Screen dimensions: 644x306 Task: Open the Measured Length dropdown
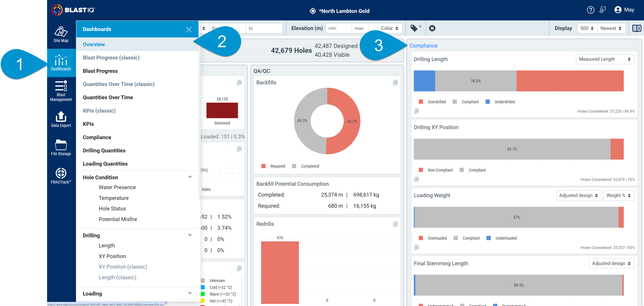coord(605,59)
